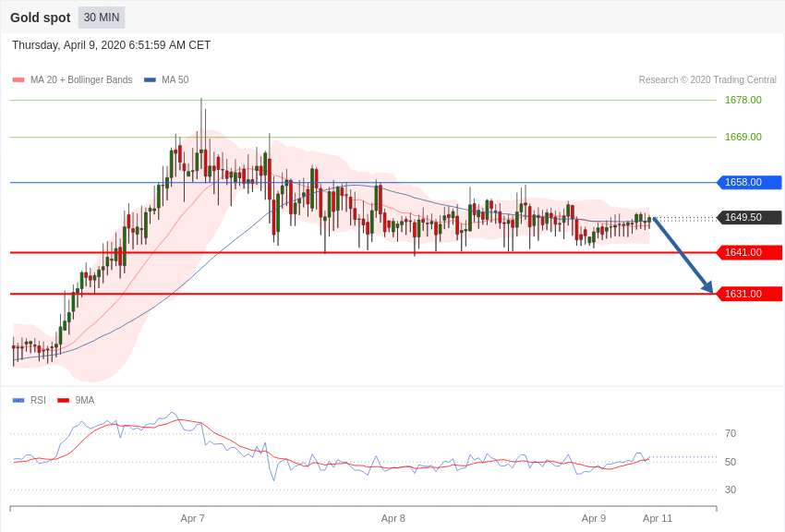Click the black 1649.50 current price tag
Viewport: 785px width, 532px height.
(750, 217)
